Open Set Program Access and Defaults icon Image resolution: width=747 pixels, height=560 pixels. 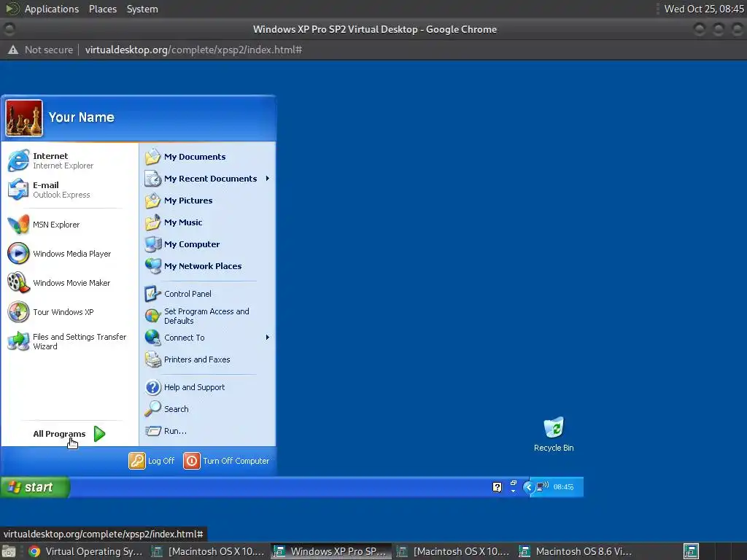pos(153,316)
